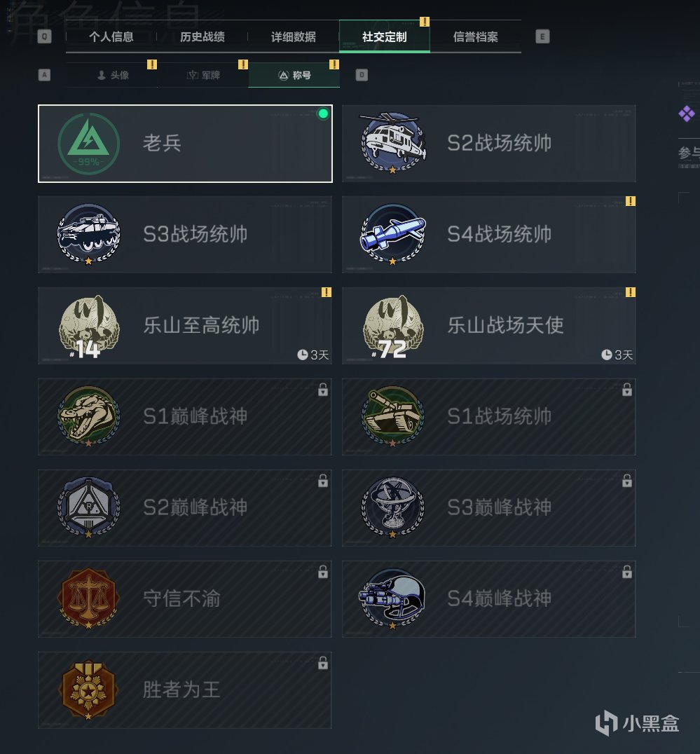Choose the 乐山战场天使 title card

[489, 326]
